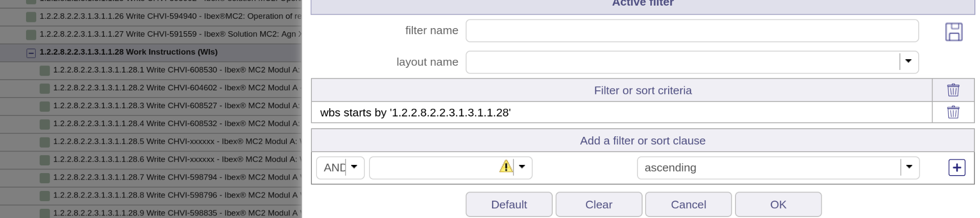Click the save filter floppy disk icon
980x218 pixels.
point(953,32)
